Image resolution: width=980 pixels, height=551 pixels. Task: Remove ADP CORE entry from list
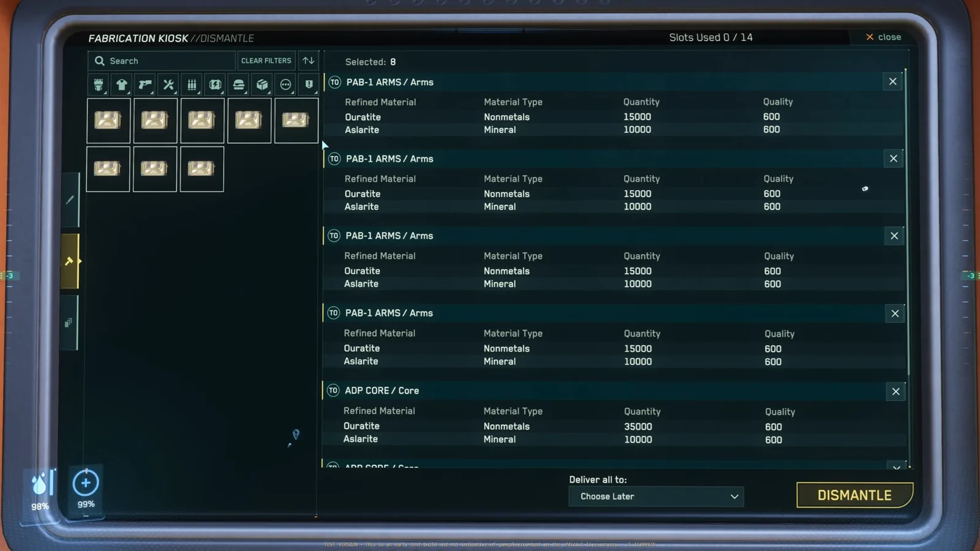tap(895, 391)
